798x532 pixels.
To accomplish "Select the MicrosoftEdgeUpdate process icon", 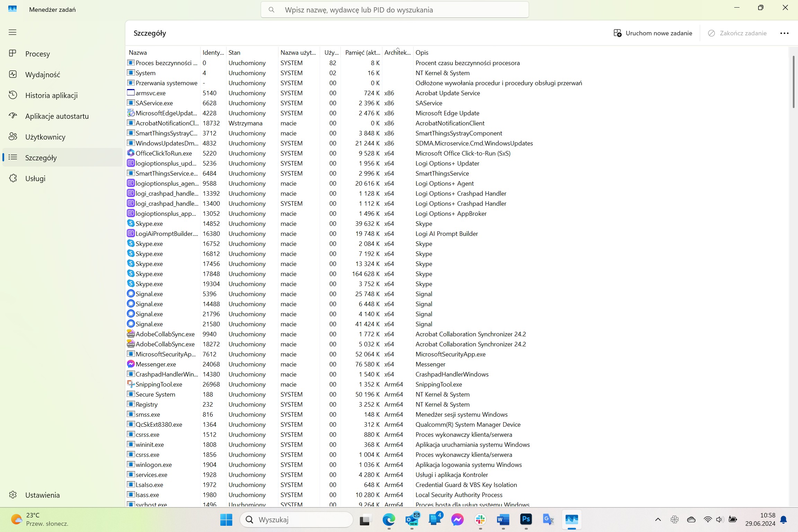I will (131, 113).
